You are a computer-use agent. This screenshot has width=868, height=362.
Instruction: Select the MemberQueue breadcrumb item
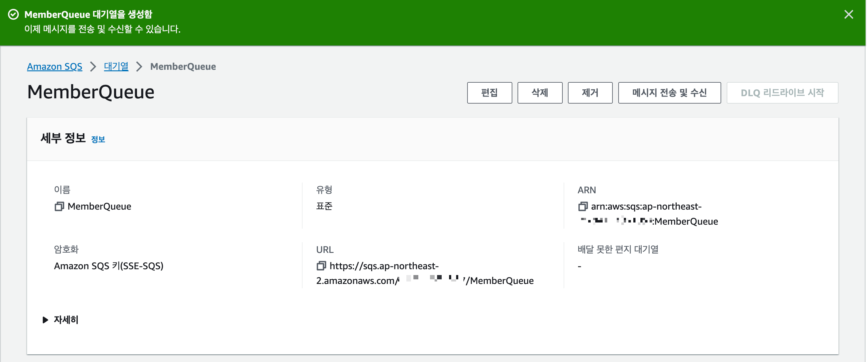click(183, 66)
